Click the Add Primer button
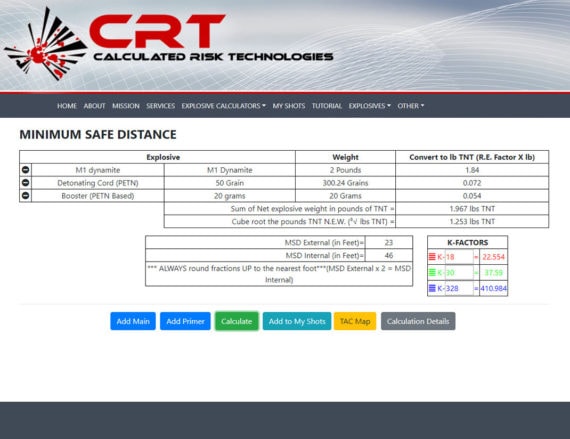 tap(185, 321)
